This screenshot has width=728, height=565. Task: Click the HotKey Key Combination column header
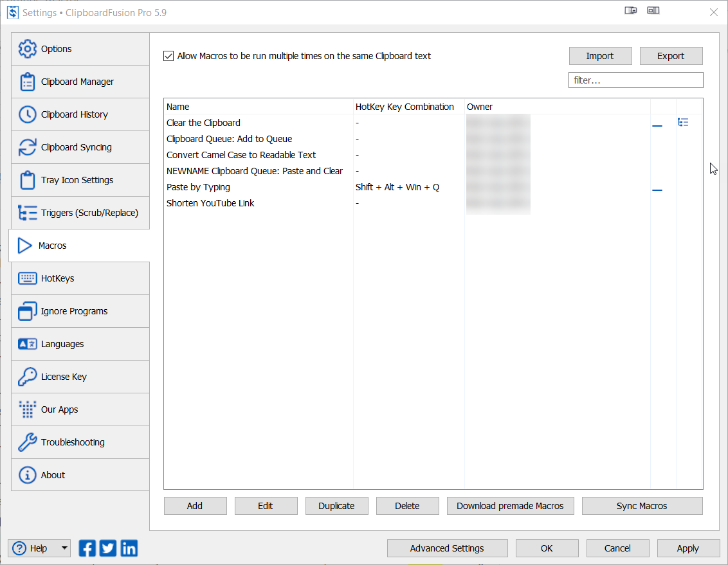pos(409,107)
